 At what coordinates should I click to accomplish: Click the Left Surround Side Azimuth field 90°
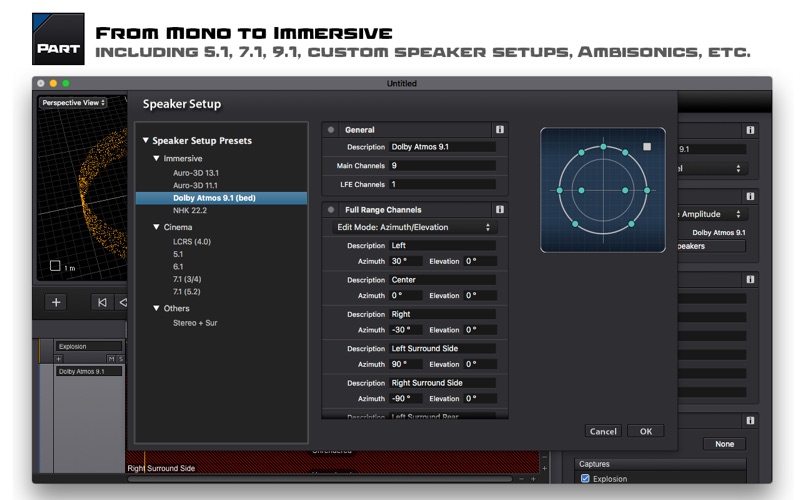(x=406, y=364)
